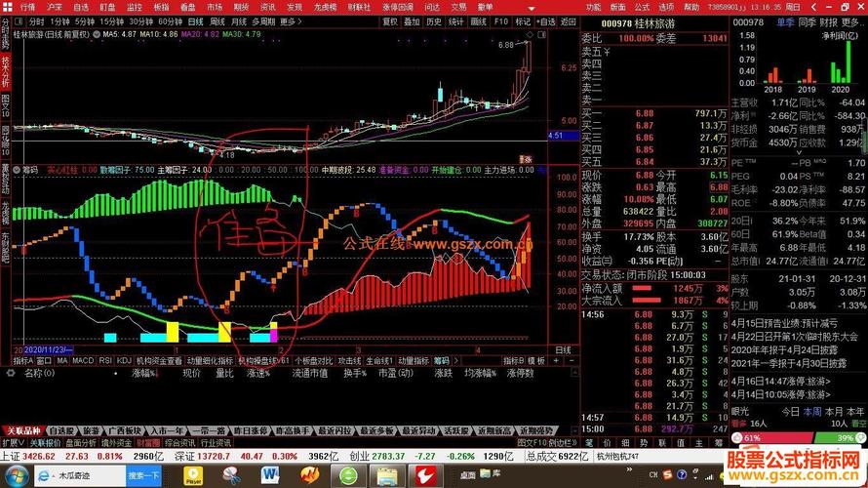Open the Windows Start orb
This screenshot has width=868, height=488.
(x=16, y=476)
